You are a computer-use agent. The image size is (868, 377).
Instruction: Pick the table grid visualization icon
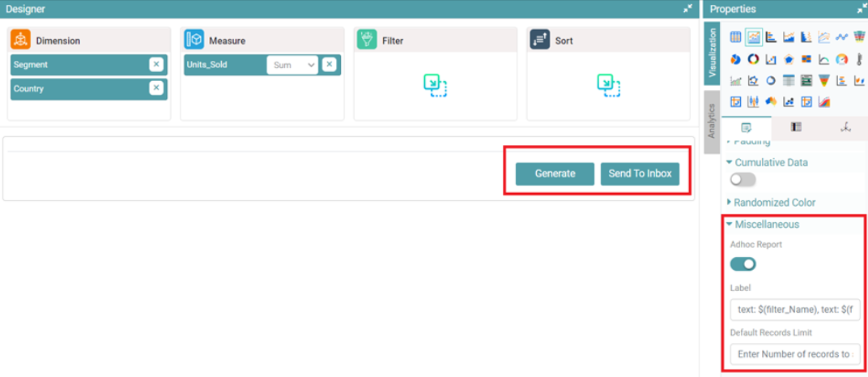coord(735,37)
